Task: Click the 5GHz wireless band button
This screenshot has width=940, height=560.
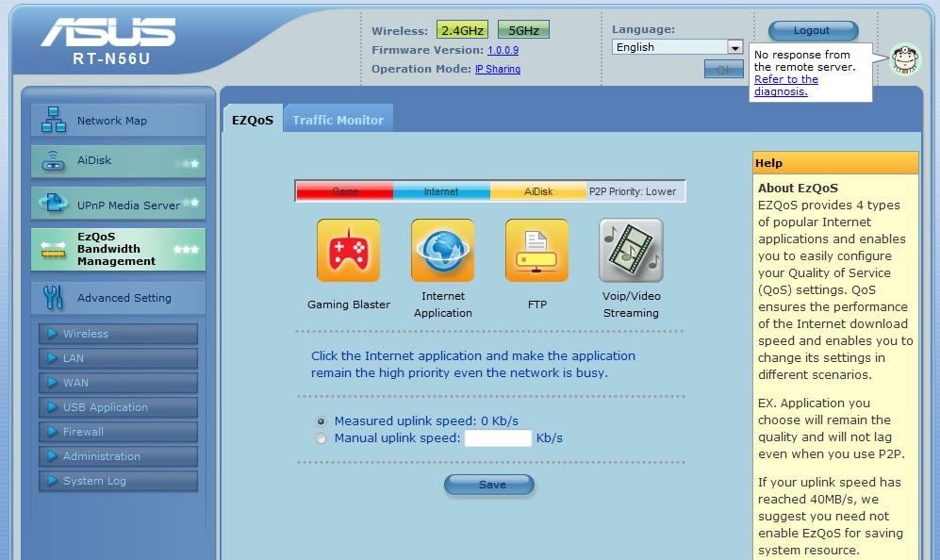Action: [523, 30]
